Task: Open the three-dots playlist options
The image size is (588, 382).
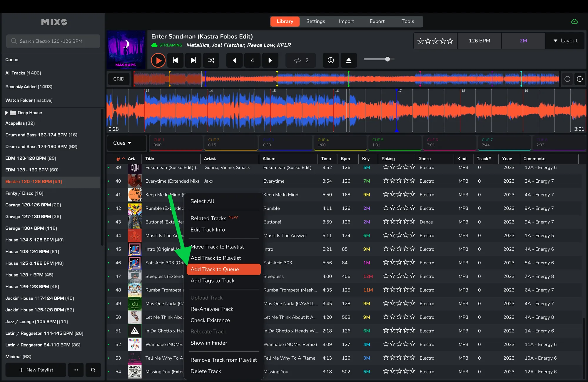Action: (x=76, y=370)
